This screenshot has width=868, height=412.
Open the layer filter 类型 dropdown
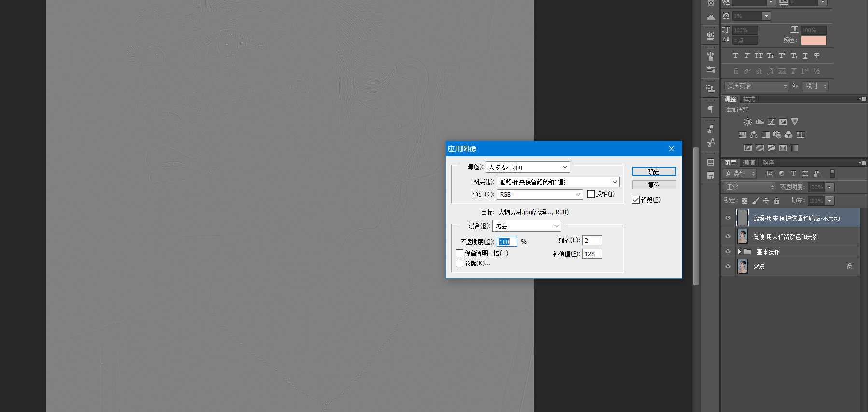pyautogui.click(x=740, y=173)
